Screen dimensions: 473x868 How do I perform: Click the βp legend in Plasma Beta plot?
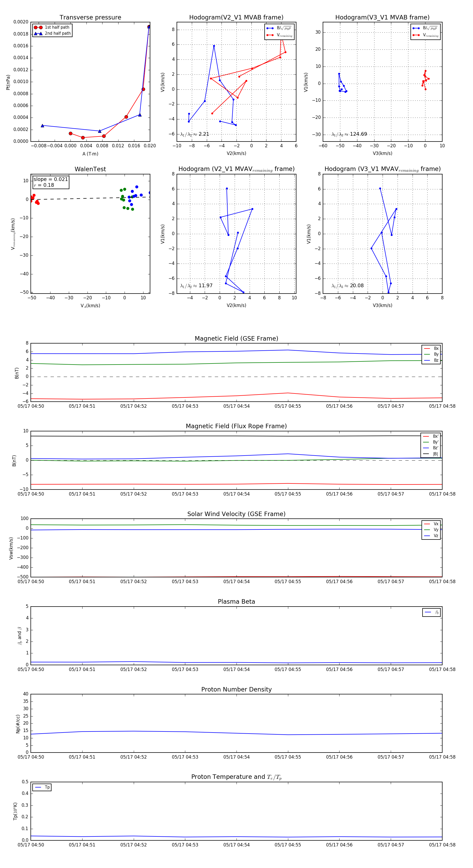(x=431, y=612)
